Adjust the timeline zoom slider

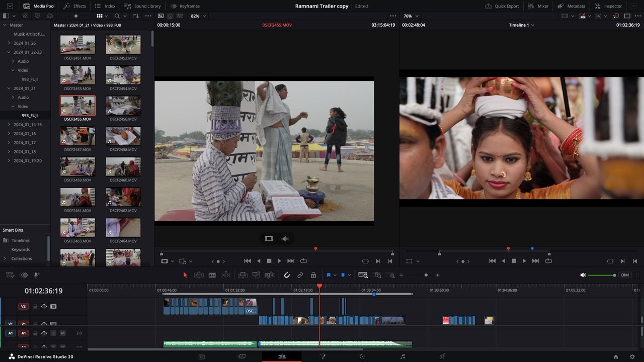pyautogui.click(x=425, y=275)
